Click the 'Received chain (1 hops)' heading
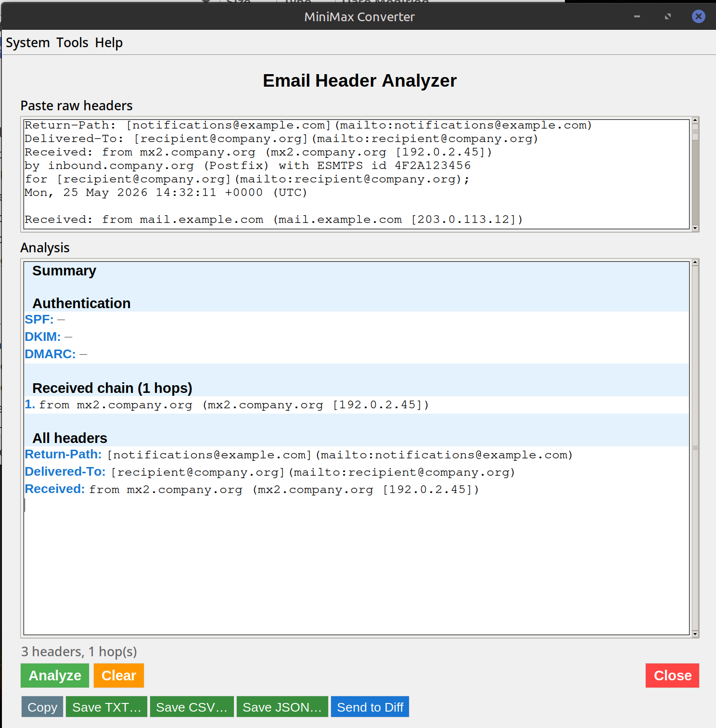This screenshot has height=728, width=716. click(112, 388)
